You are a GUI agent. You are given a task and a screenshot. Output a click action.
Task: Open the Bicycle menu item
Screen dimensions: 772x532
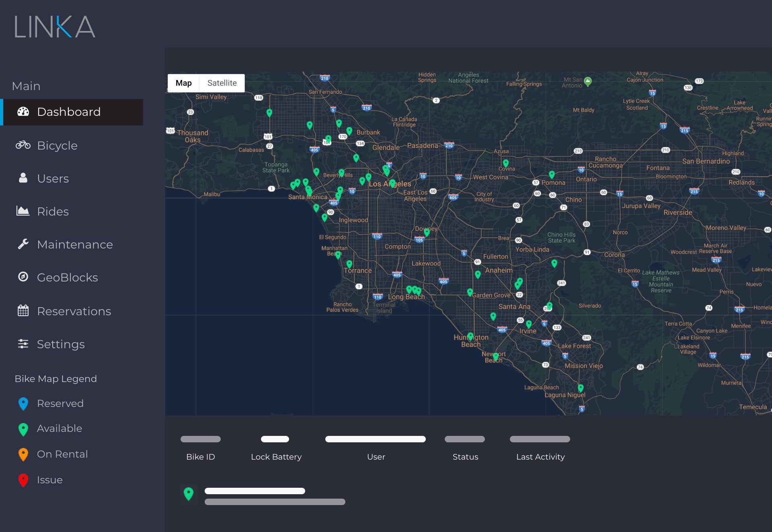(x=57, y=146)
